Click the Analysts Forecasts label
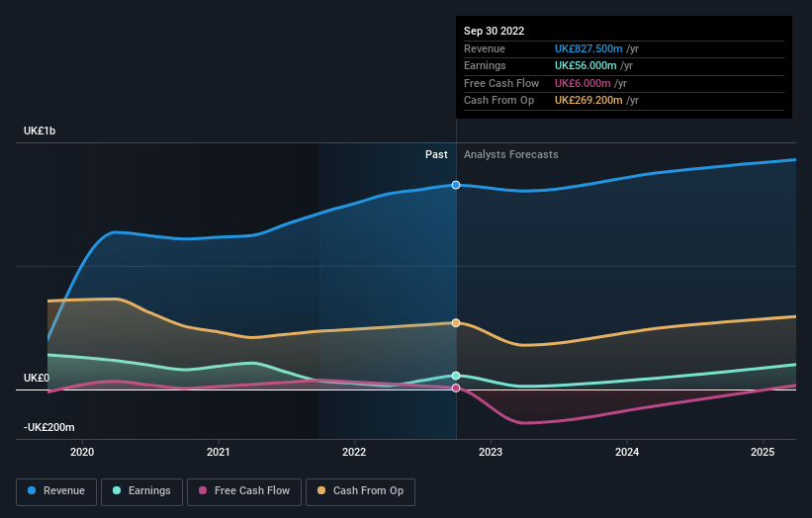The height and width of the screenshot is (518, 812). pyautogui.click(x=511, y=154)
